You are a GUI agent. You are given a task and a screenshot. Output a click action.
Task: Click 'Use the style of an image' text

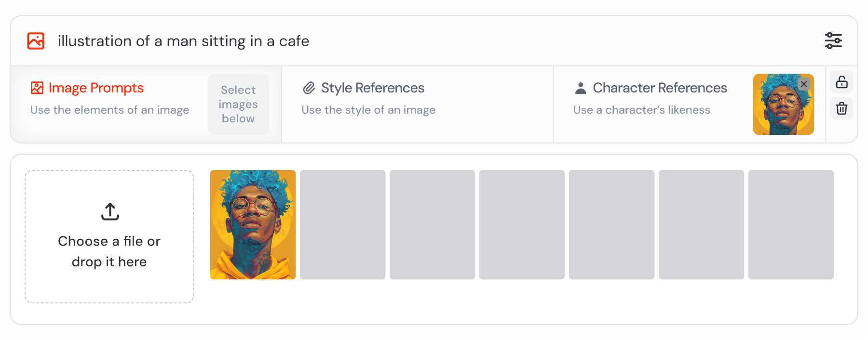pyautogui.click(x=368, y=110)
